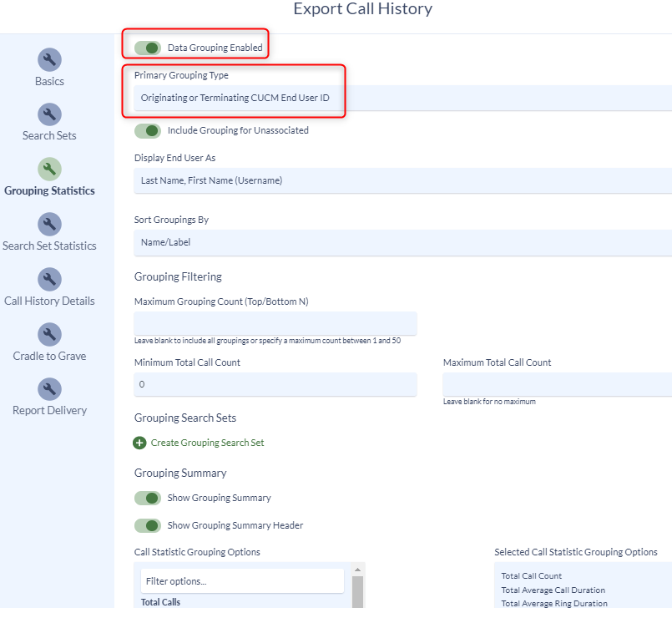Open the Display End User As dropdown
Viewport: 672px width, 618px height.
point(403,180)
